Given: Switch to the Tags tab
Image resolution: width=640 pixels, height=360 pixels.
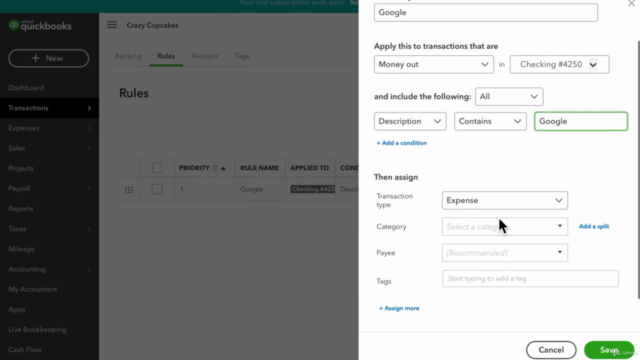Looking at the screenshot, I should coord(242,56).
